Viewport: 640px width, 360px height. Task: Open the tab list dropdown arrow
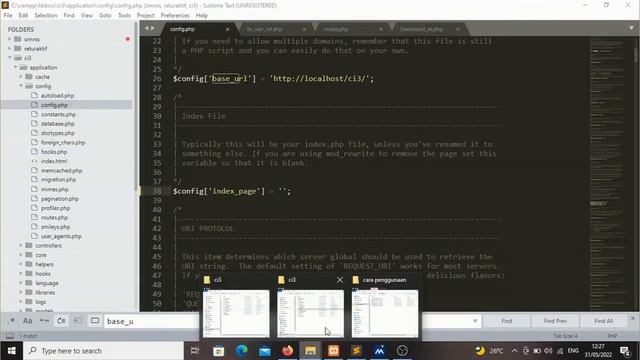click(631, 28)
